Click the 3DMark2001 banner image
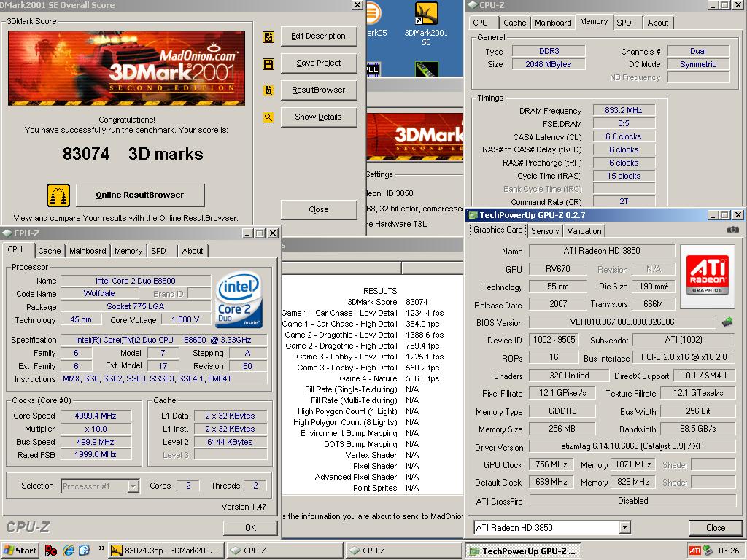The height and width of the screenshot is (560, 747). click(126, 68)
